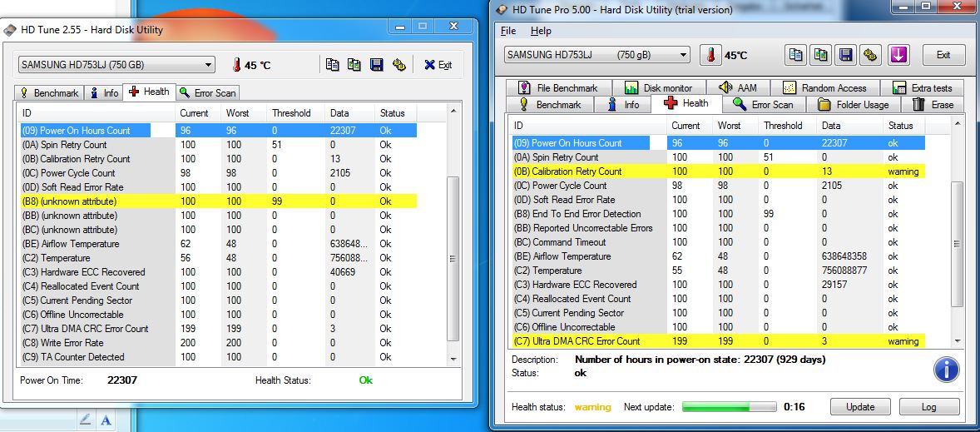Select (0B) Calibration Retry Count in HD Tune Pro
Image resolution: width=980 pixels, height=432 pixels.
tap(719, 171)
